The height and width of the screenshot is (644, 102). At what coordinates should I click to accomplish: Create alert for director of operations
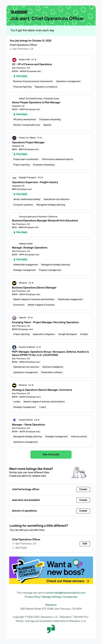[x=83, y=511]
